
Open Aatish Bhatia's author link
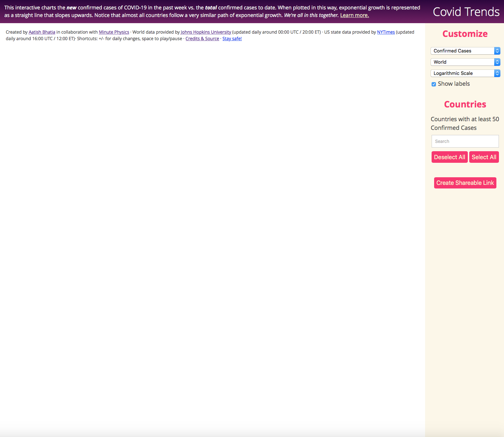click(x=42, y=32)
